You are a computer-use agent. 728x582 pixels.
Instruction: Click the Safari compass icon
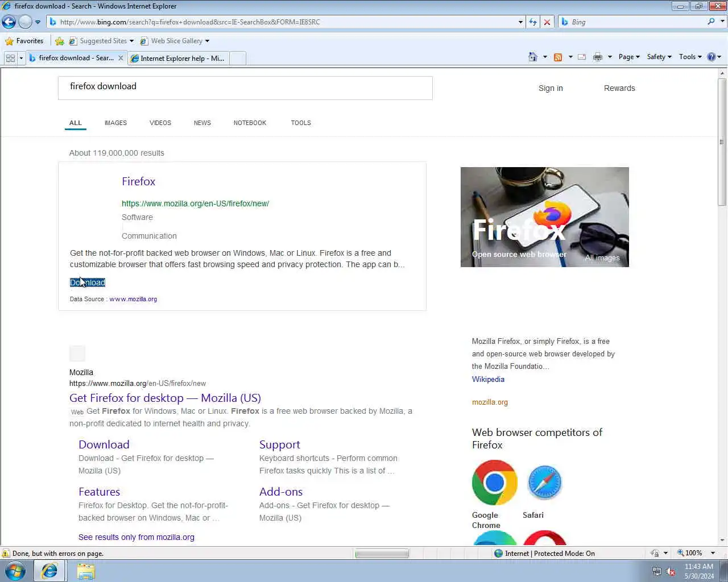(544, 483)
